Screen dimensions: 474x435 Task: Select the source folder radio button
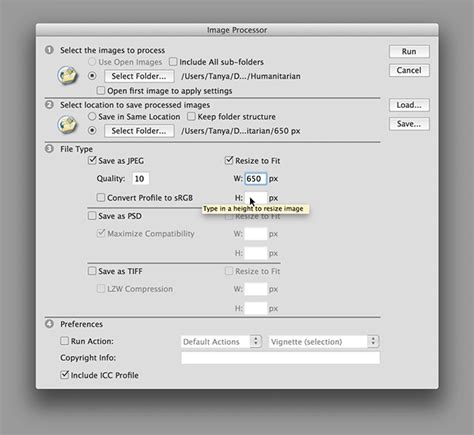[92, 76]
